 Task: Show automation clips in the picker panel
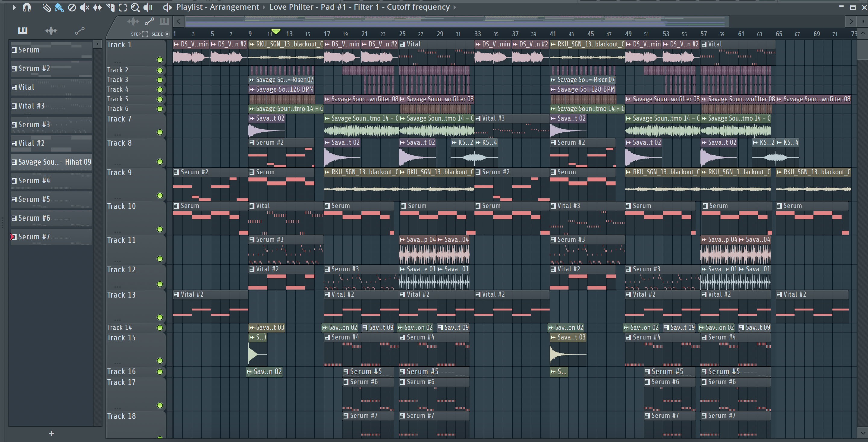[x=80, y=31]
